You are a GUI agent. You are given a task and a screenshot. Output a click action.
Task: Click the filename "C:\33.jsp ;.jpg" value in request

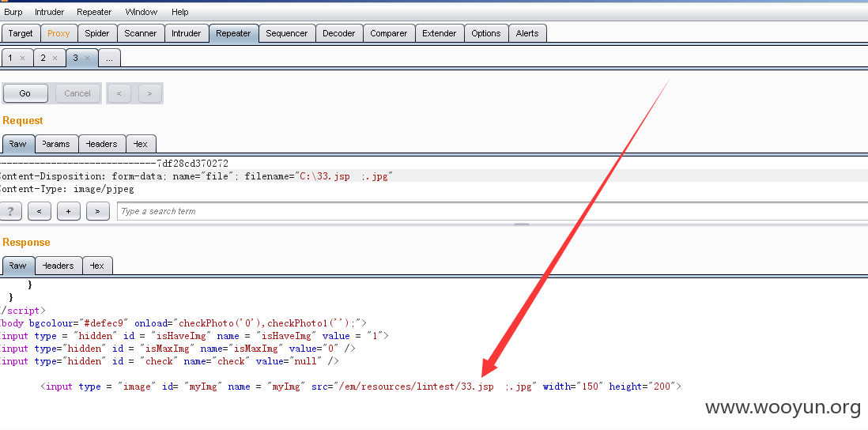[344, 176]
